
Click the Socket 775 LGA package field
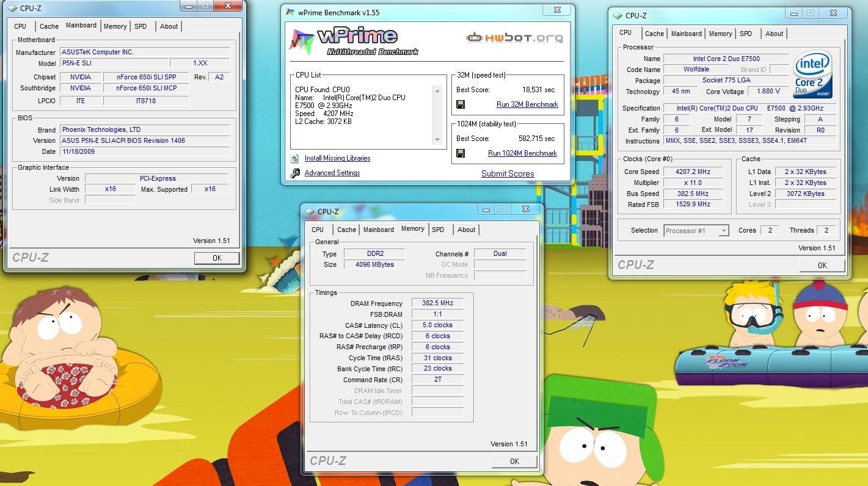coord(726,81)
